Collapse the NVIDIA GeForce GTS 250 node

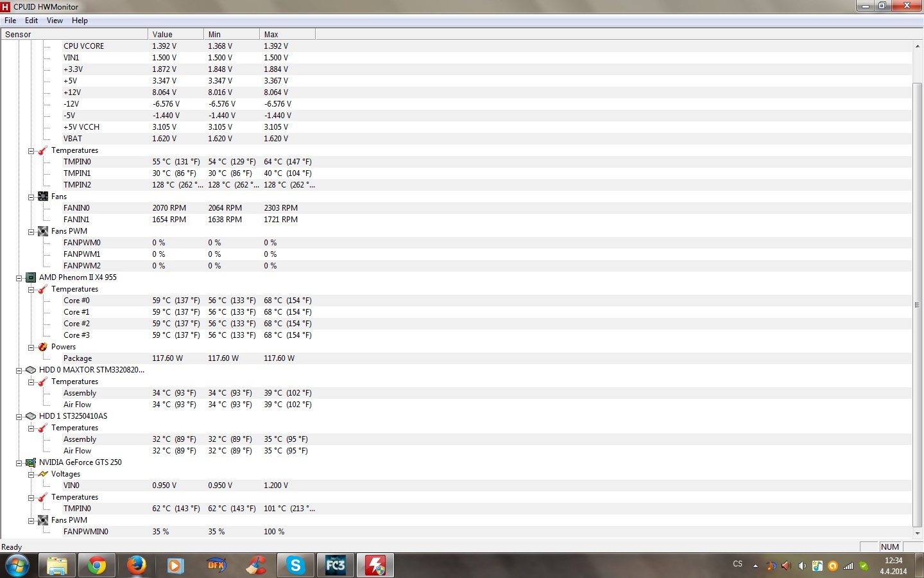tap(19, 463)
